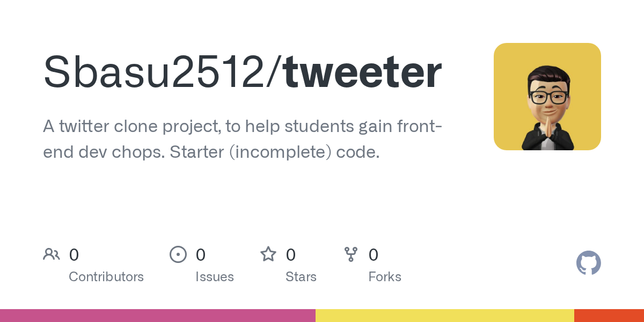Click the "tweeter" bold repository name

click(x=363, y=72)
